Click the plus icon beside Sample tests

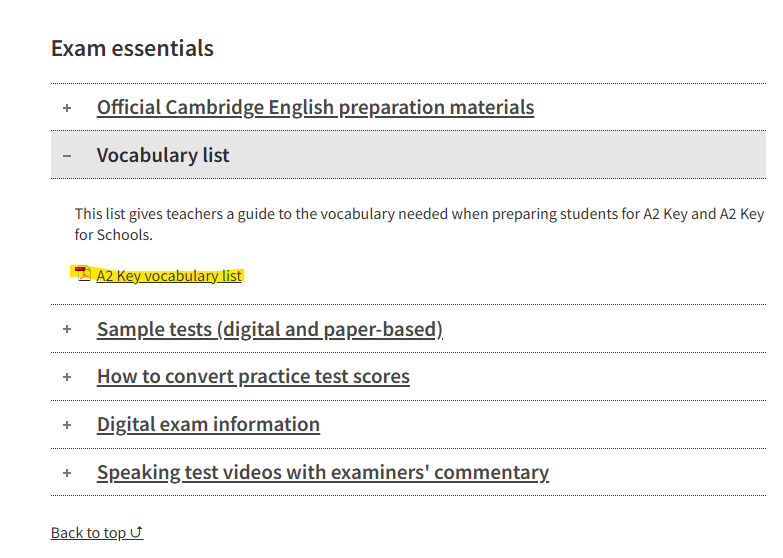pos(67,329)
